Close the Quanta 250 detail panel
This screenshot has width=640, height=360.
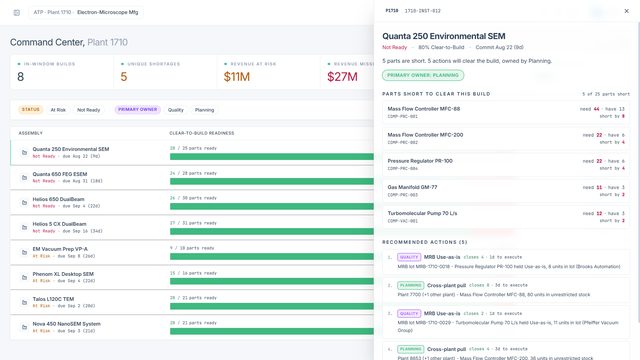point(627,11)
